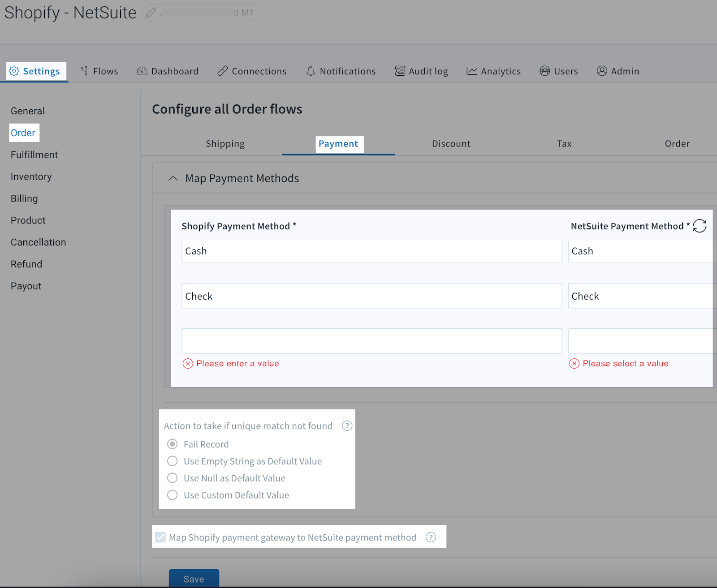The height and width of the screenshot is (588, 717).
Task: Open Order settings in sidebar
Action: [23, 133]
